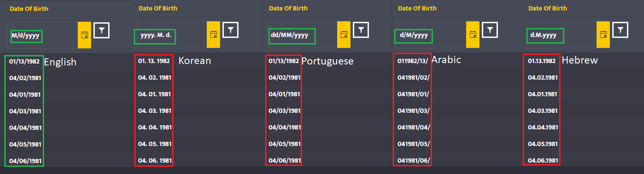Select the 01/13/1982 cell in English column

pos(24,61)
